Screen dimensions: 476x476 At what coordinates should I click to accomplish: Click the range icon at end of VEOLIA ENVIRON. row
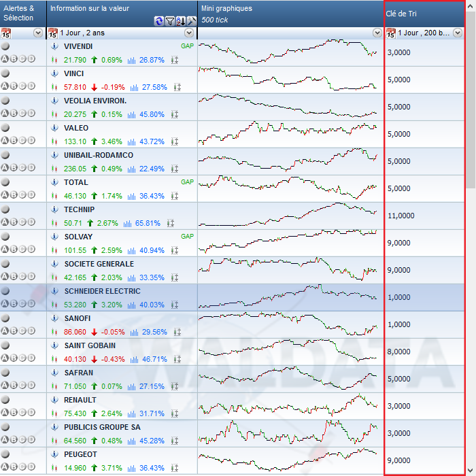[x=175, y=115]
